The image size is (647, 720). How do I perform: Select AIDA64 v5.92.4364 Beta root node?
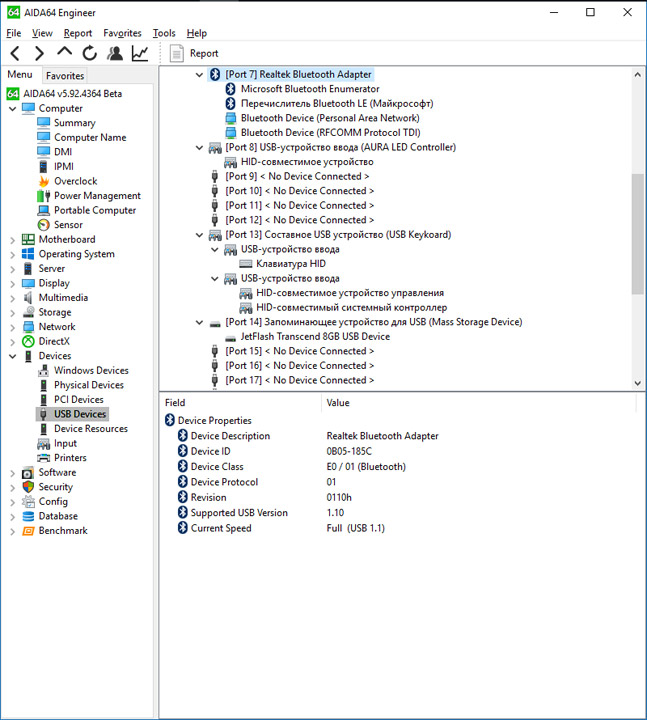click(x=73, y=94)
